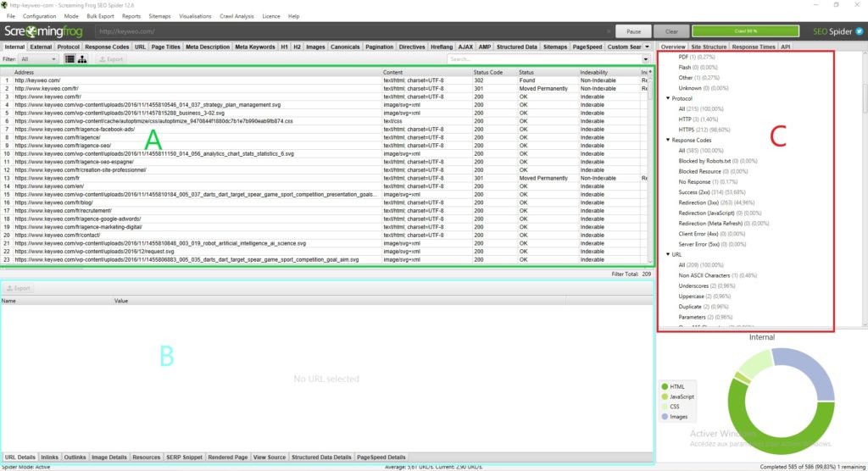Viewport: 868px width, 471px height.
Task: Clear the URL bar with x icon
Action: (609, 31)
